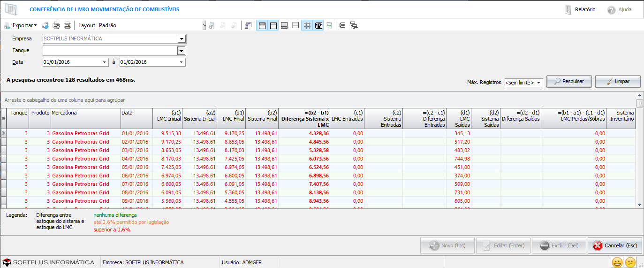The width and height of the screenshot is (644, 268).
Task: Click the Padrão layout item
Action: pos(107,25)
